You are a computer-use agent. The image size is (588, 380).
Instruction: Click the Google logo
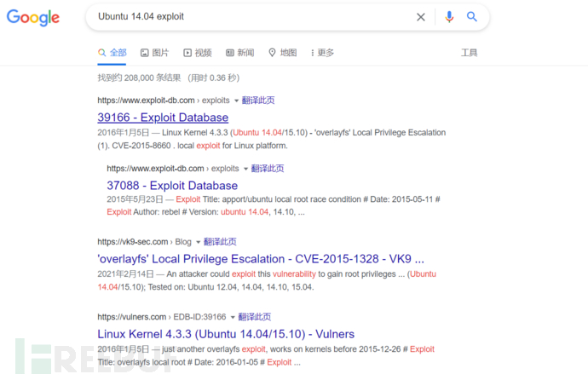pos(33,17)
